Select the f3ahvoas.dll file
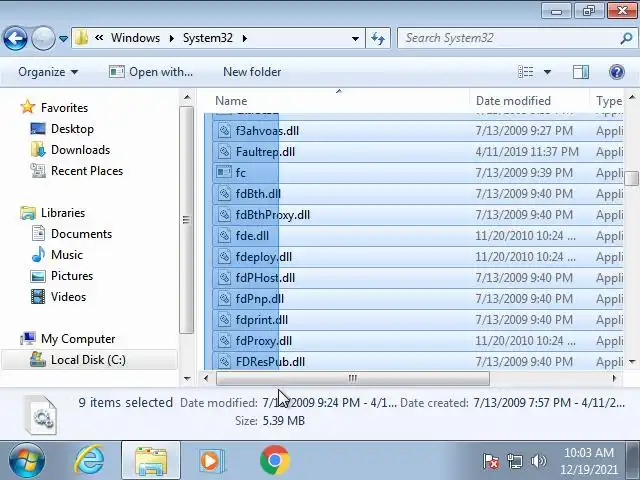Viewport: 640px width, 480px height. [418, 131]
